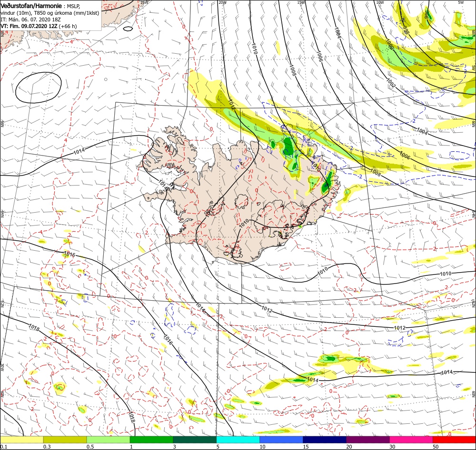Click the '20W' longitude label
Image resolution: width=476 pixels, height=450 pixels.
coord(222,2)
